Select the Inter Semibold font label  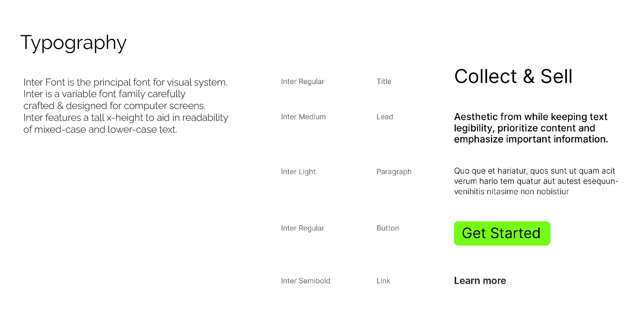point(305,281)
